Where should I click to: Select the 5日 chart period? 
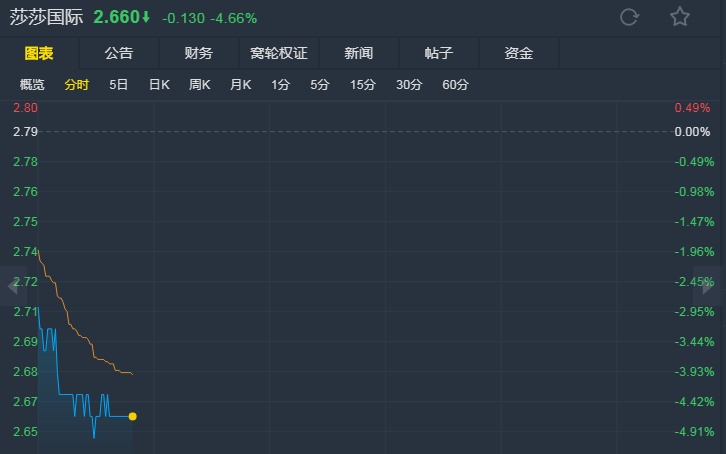pos(118,85)
